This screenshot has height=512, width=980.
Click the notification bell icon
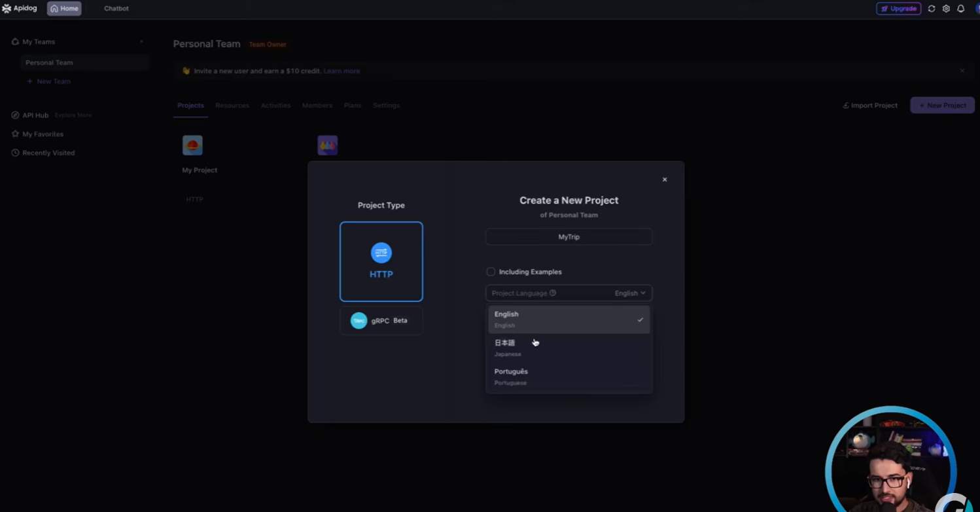[x=960, y=9]
